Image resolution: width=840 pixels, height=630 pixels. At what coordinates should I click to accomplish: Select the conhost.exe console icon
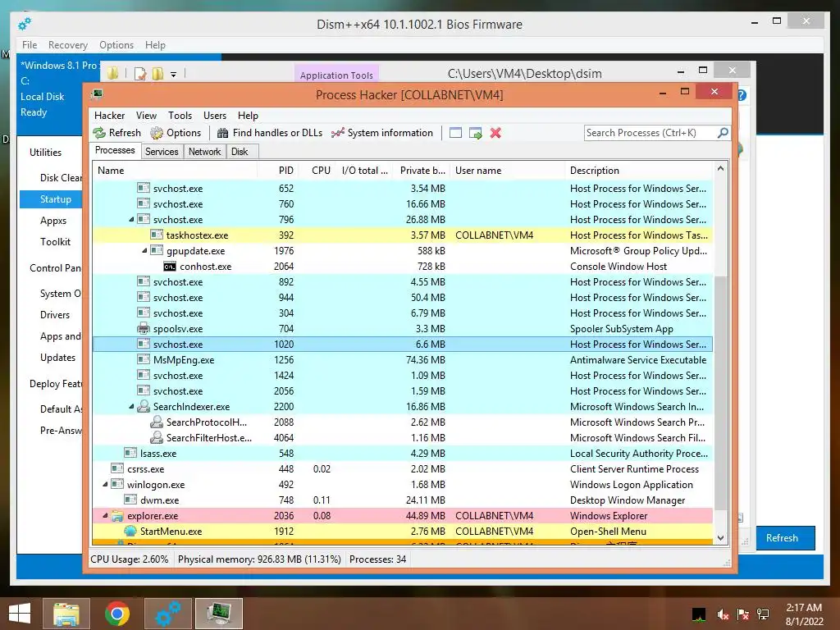coord(170,267)
